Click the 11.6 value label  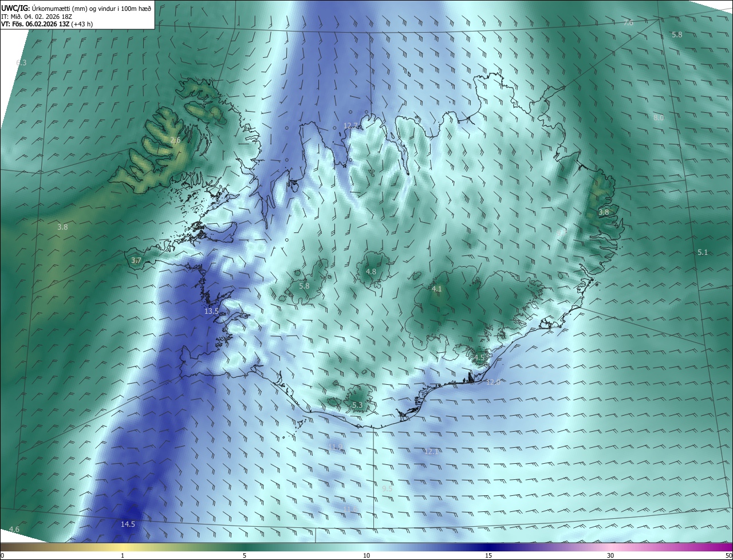pos(350,508)
